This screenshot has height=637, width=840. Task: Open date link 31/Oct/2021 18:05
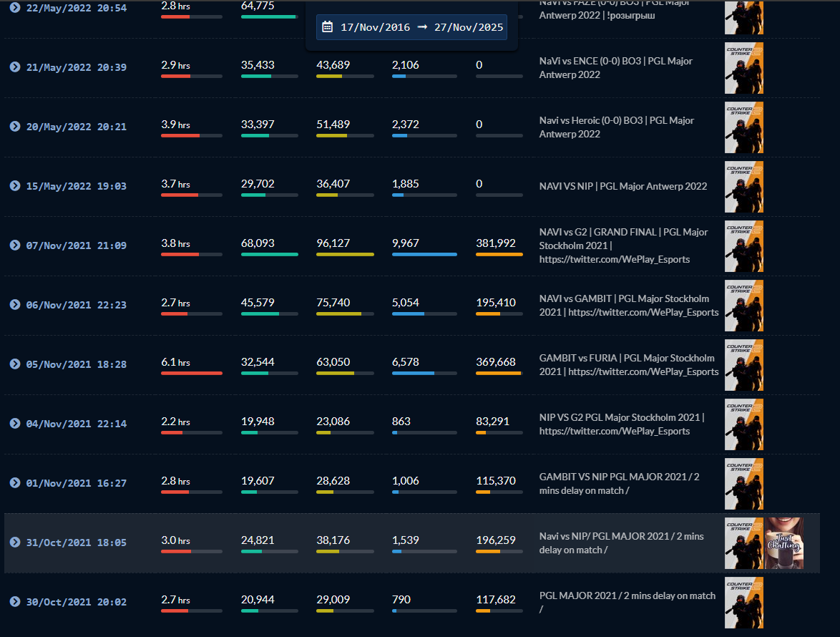[x=76, y=543]
